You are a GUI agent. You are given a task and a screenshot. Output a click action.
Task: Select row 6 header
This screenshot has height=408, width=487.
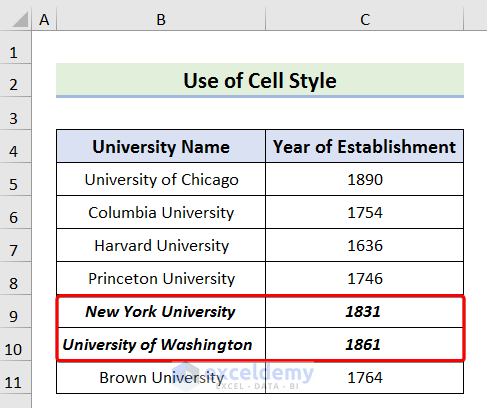[15, 212]
